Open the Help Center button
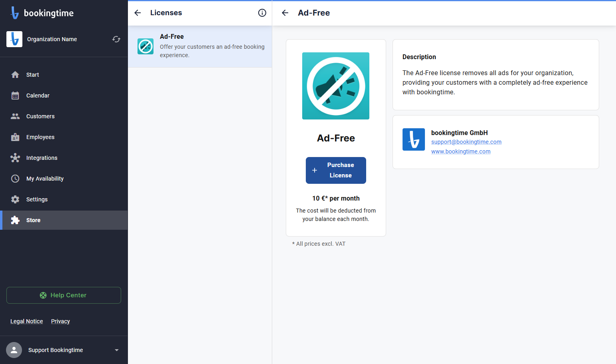This screenshot has width=616, height=364. [x=64, y=295]
